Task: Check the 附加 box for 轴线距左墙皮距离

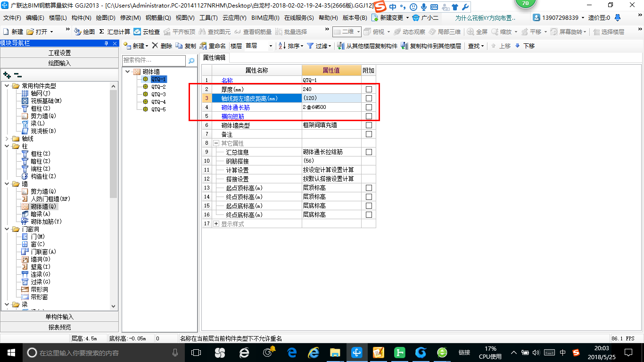Action: tap(369, 98)
